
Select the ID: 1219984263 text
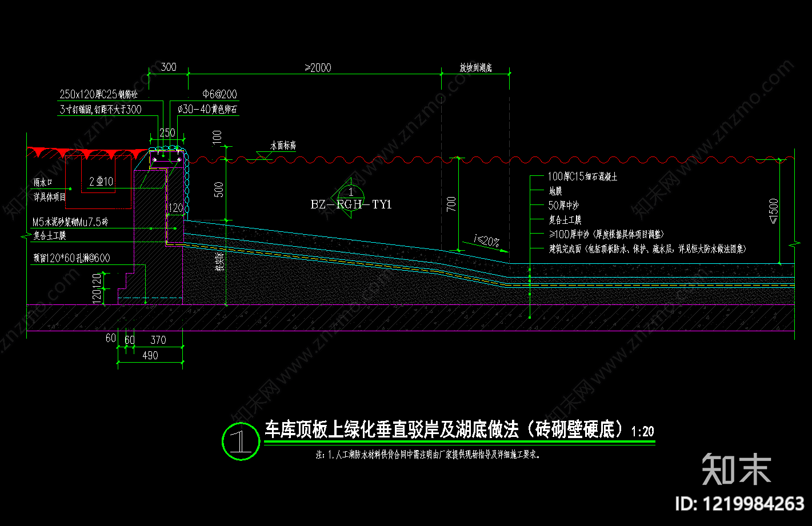[740, 504]
